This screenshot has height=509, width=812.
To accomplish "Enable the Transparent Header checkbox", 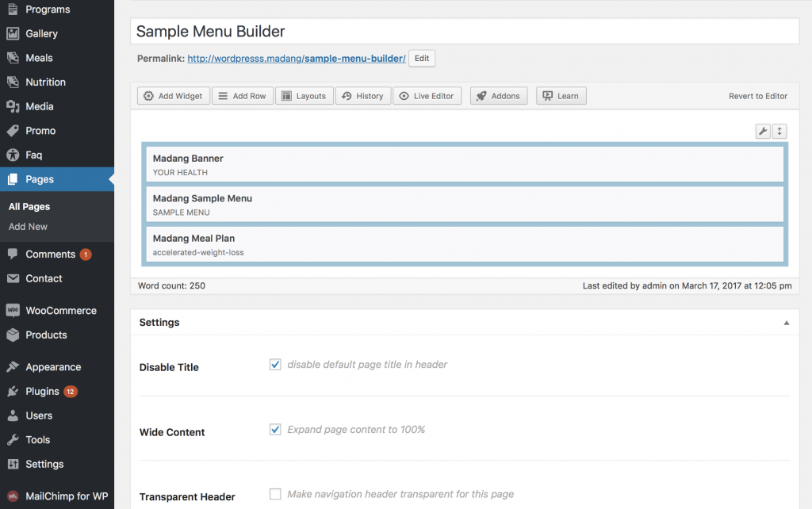I will [x=275, y=494].
